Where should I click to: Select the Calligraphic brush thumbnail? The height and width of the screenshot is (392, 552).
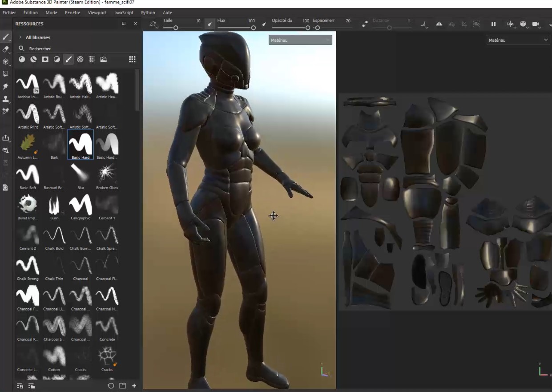(x=81, y=206)
